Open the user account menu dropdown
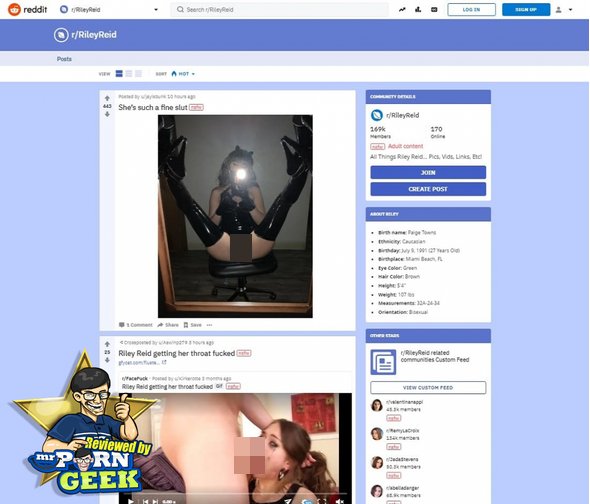 tap(564, 10)
